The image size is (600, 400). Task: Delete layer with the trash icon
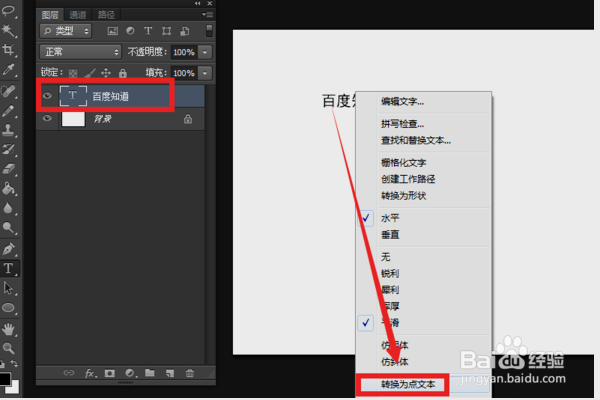(x=189, y=373)
